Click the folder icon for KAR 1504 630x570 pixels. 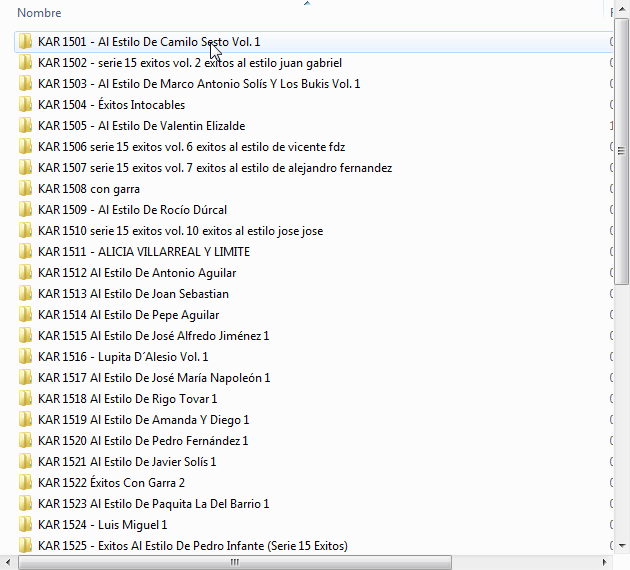click(25, 104)
